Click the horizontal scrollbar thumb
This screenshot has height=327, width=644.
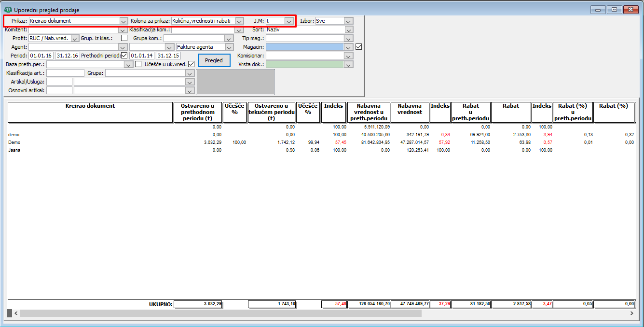coord(221,313)
